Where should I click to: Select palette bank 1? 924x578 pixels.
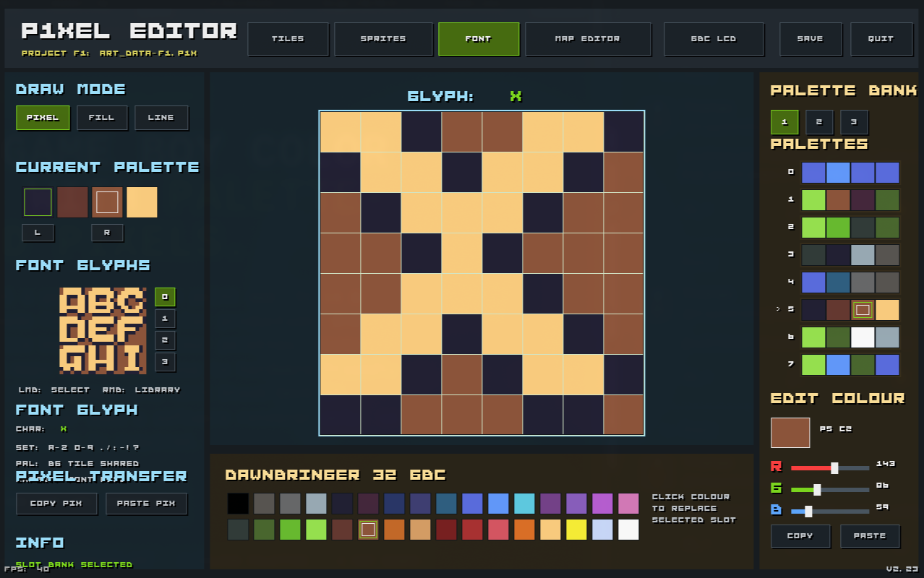coord(784,122)
